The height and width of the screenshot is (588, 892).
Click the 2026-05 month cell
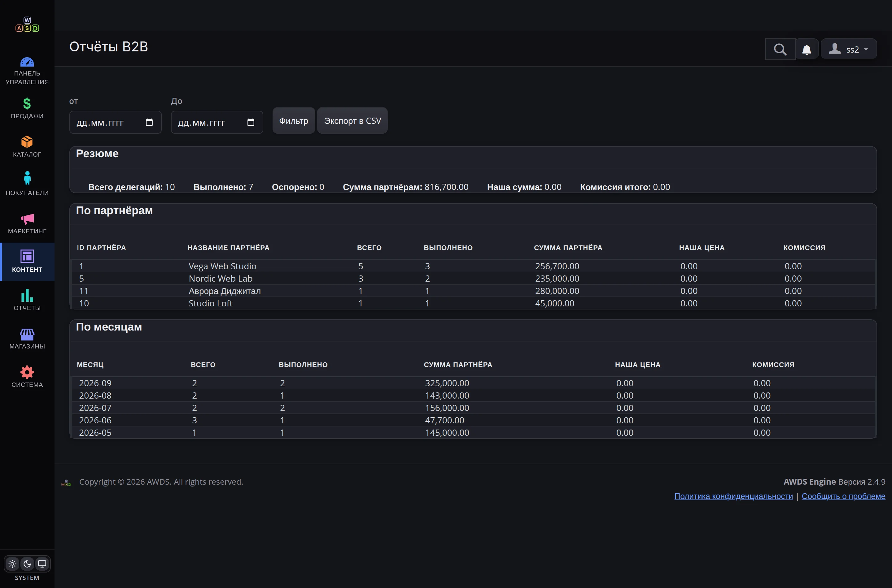point(95,433)
